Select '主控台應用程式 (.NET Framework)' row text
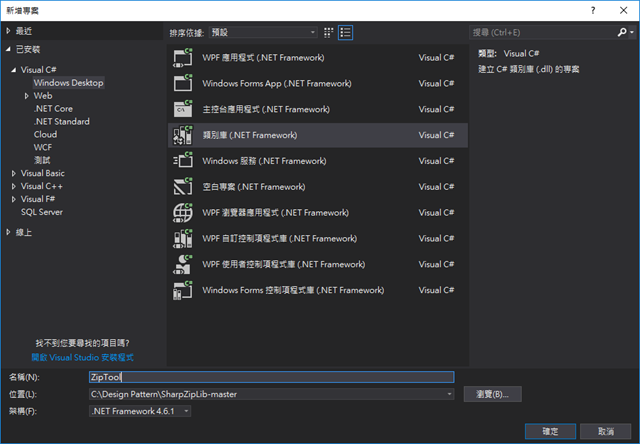The width and height of the screenshot is (640, 444). click(266, 109)
